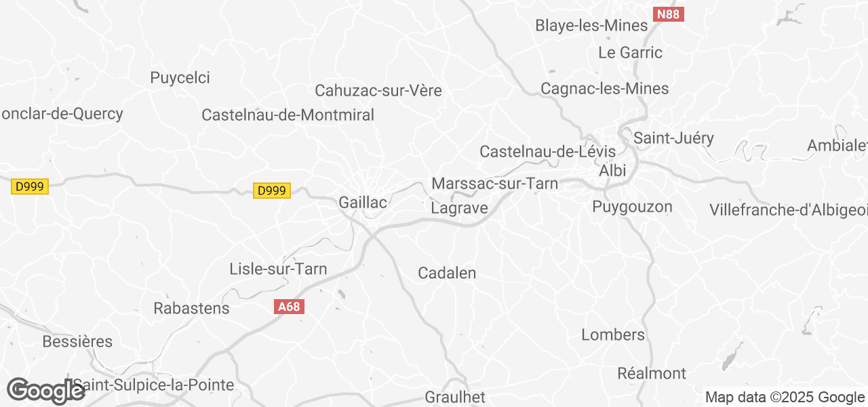The image size is (868, 407).
Task: Select Marssac-sur-Tarn on the map
Action: [x=495, y=184]
